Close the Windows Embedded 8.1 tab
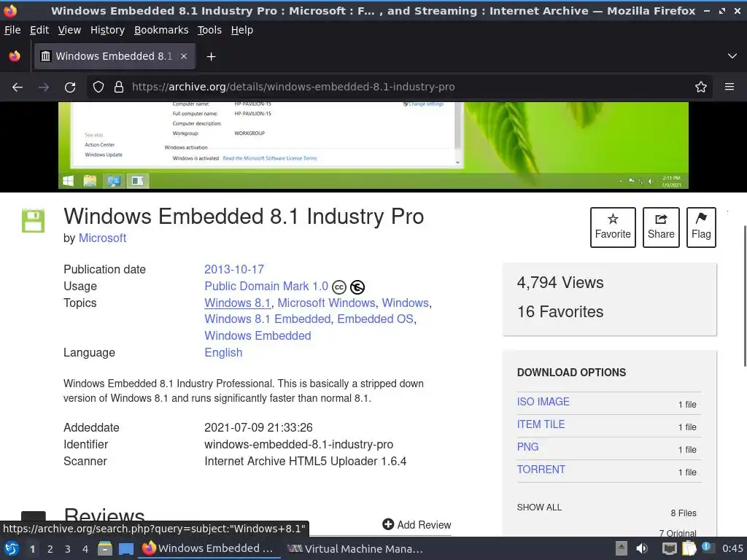The height and width of the screenshot is (560, 747). (x=184, y=56)
